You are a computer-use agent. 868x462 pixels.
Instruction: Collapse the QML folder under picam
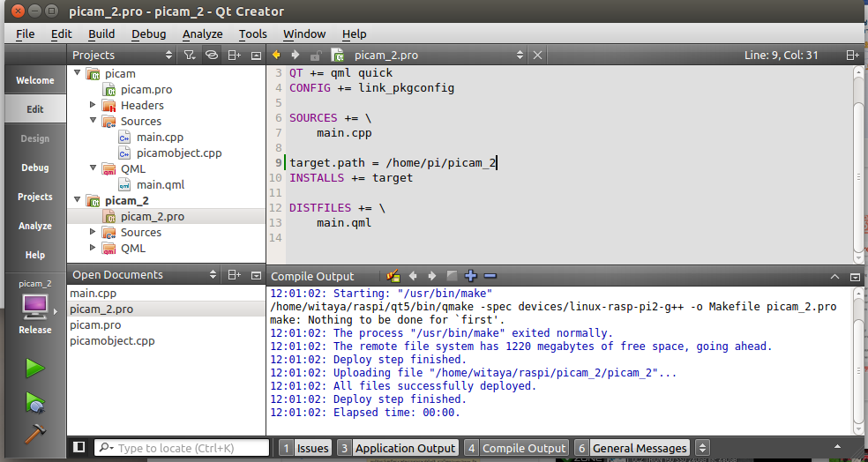93,168
